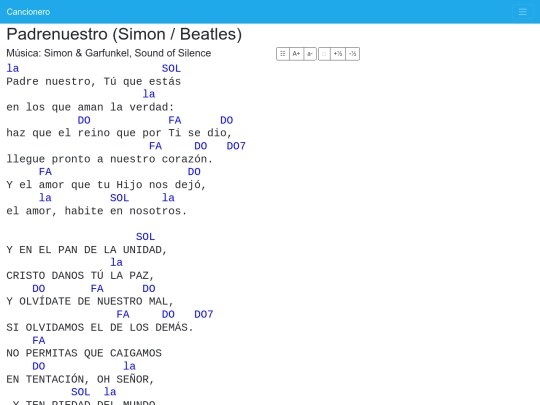Click the first 'la' chord above 'Padre nuestro'

pyautogui.click(x=13, y=68)
